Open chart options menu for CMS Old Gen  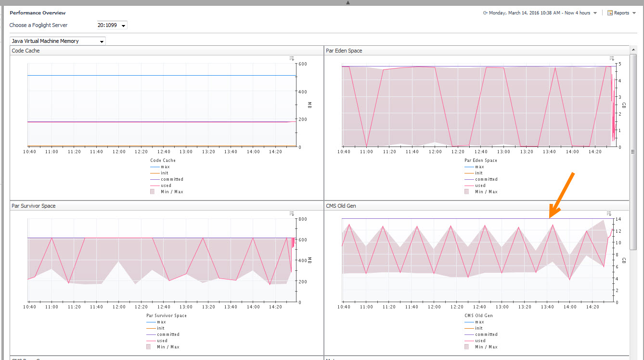click(x=609, y=213)
